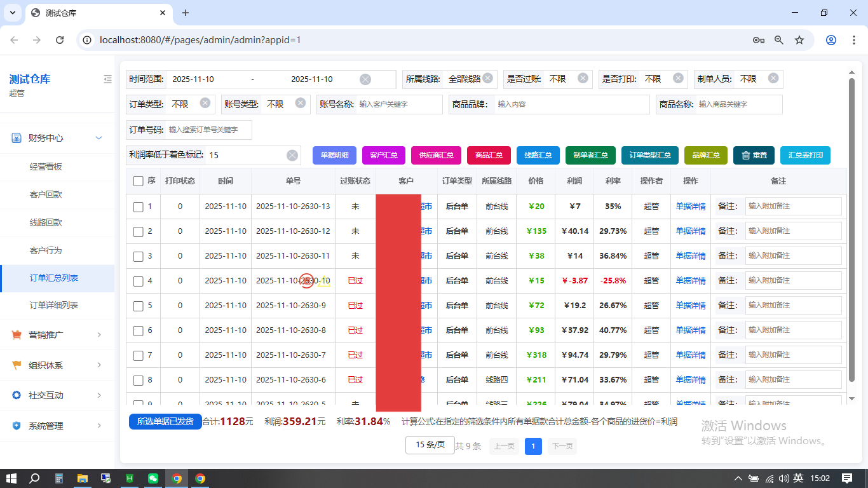Go to 经营看板 in the sidebar
868x488 pixels.
point(46,166)
